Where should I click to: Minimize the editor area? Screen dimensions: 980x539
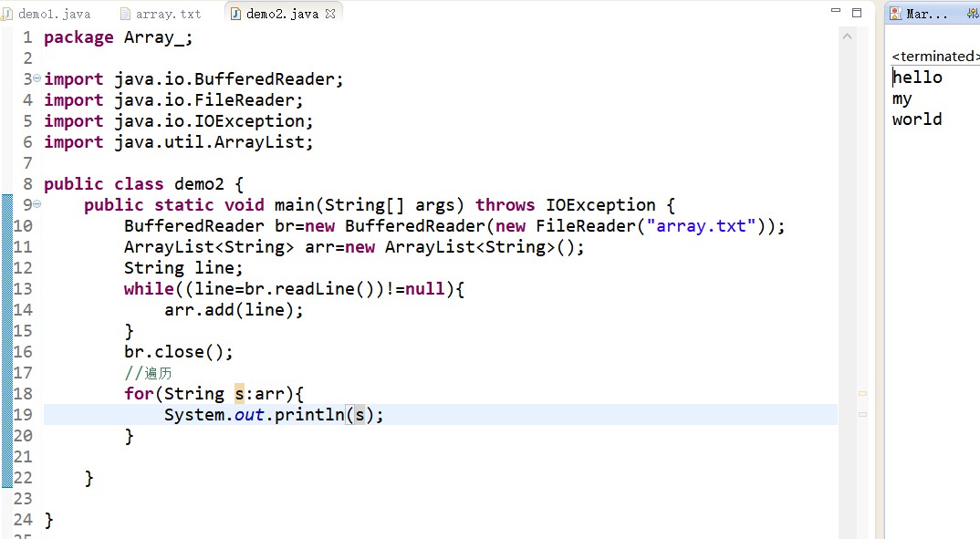836,11
